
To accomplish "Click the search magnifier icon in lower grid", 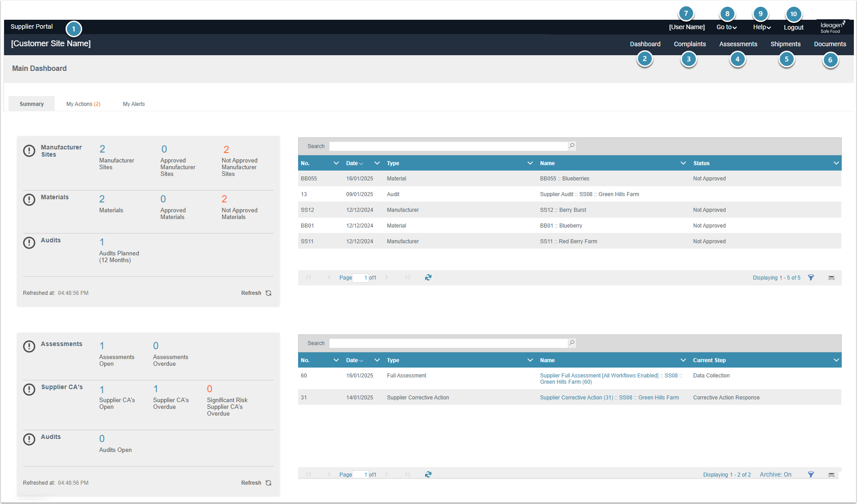I will point(571,343).
